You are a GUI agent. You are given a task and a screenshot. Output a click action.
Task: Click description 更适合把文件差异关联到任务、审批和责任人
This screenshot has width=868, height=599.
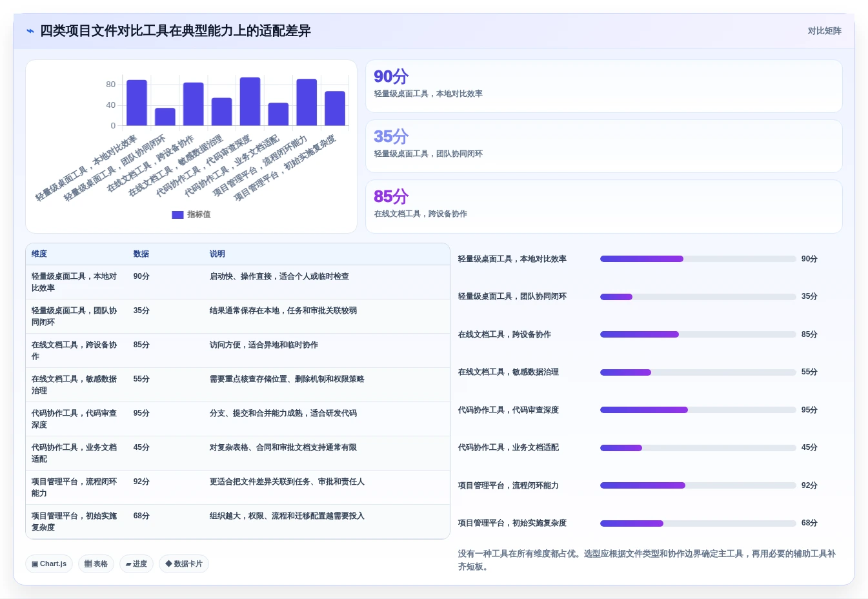287,482
